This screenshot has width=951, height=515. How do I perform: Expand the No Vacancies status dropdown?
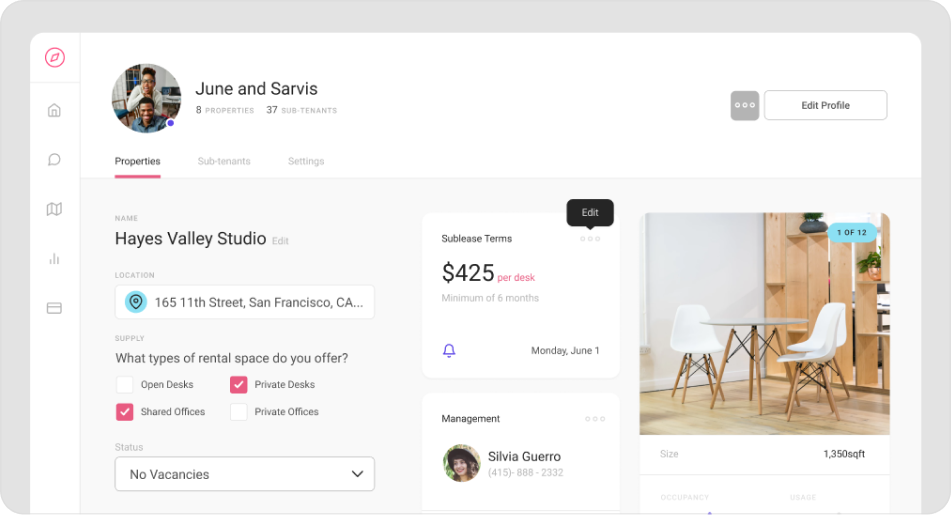click(244, 474)
